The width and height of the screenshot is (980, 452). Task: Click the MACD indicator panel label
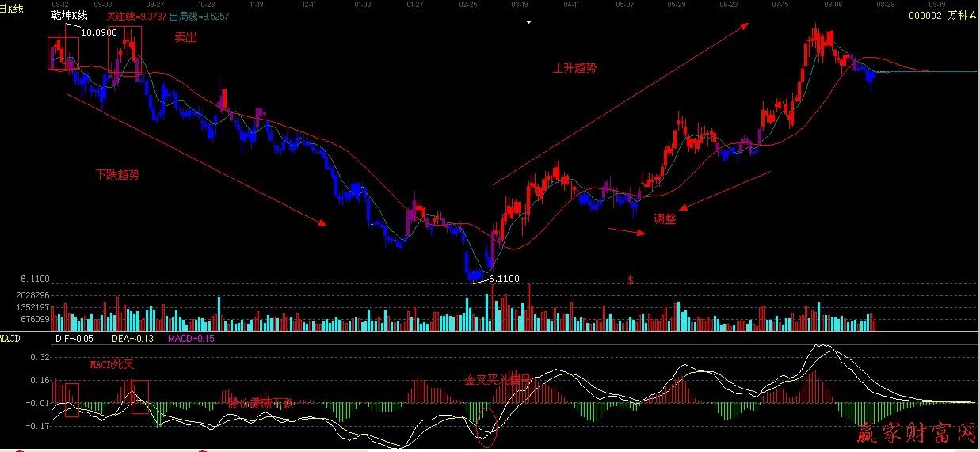click(x=10, y=339)
